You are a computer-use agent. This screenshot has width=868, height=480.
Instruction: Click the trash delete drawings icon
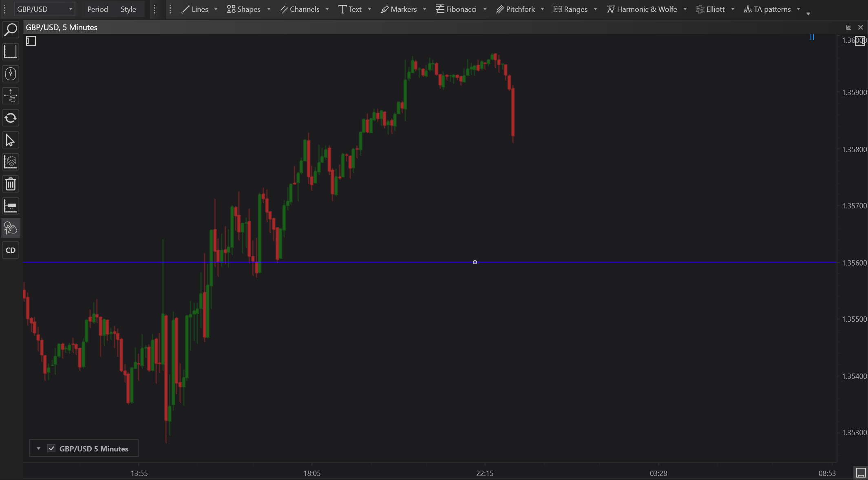point(11,184)
